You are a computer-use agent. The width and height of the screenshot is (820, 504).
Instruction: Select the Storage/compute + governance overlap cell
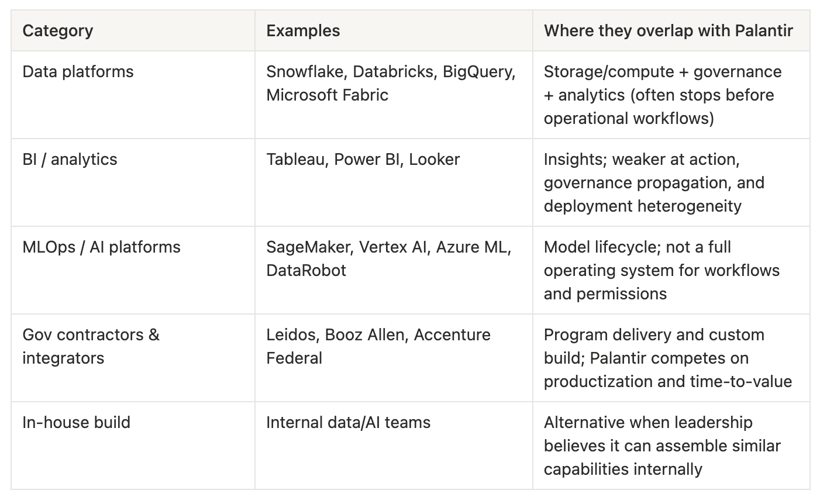pyautogui.click(x=662, y=95)
